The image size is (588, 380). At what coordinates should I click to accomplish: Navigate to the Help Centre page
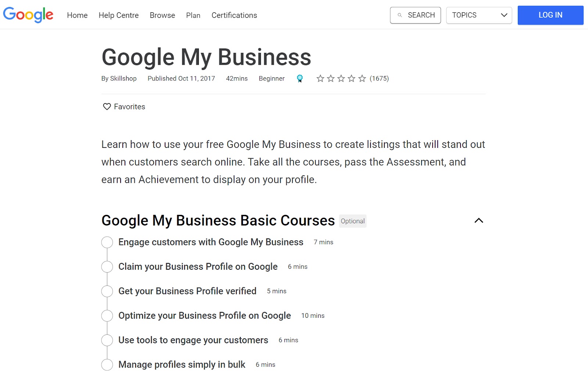click(x=118, y=15)
